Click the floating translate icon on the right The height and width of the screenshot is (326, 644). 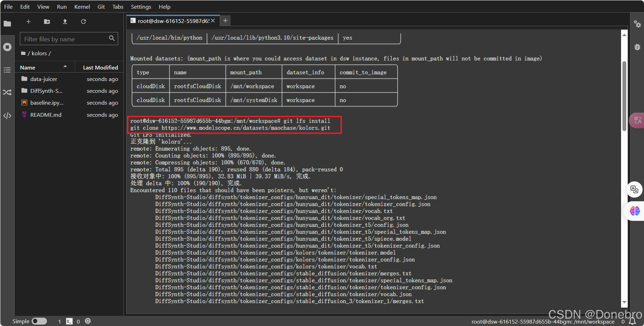pyautogui.click(x=635, y=189)
